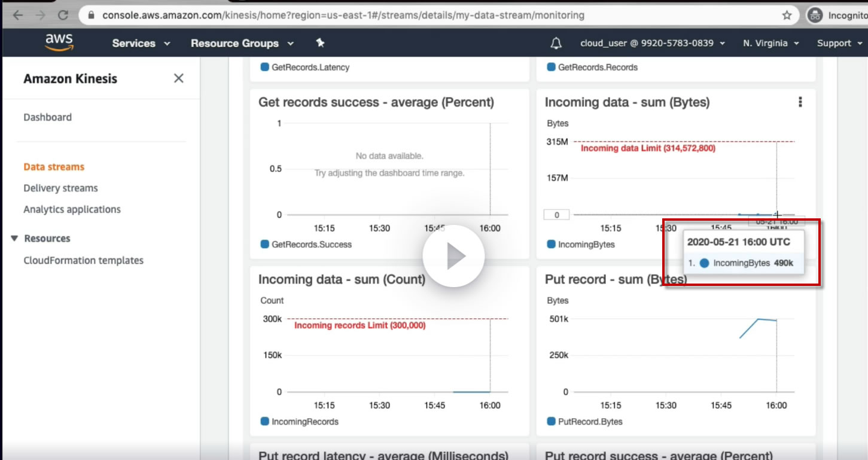This screenshot has width=868, height=460.
Task: Open the notifications bell icon
Action: (x=556, y=43)
